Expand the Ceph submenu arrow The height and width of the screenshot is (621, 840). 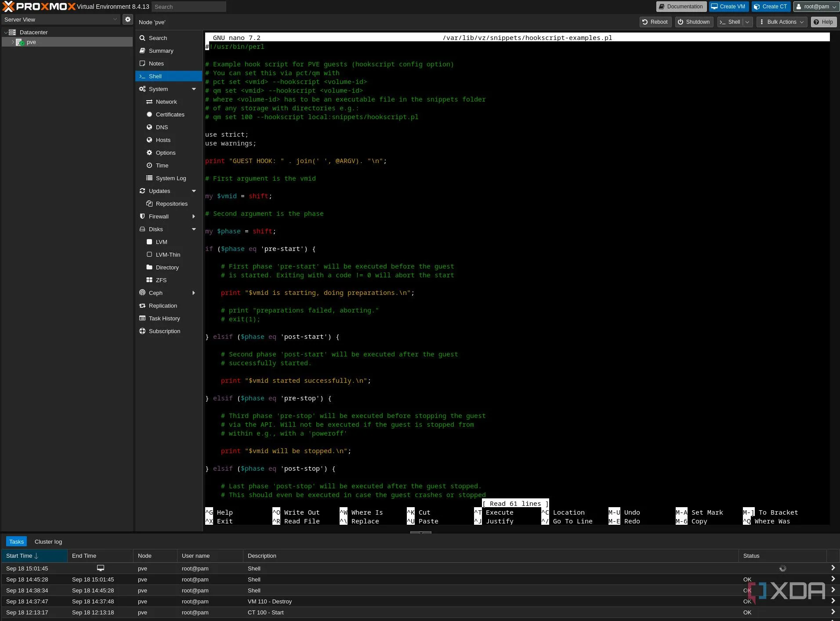click(194, 293)
